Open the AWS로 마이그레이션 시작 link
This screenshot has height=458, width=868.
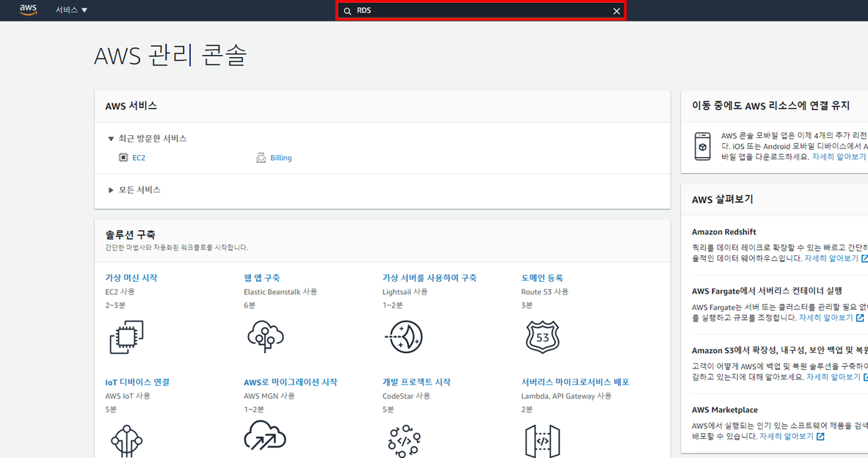pos(290,382)
